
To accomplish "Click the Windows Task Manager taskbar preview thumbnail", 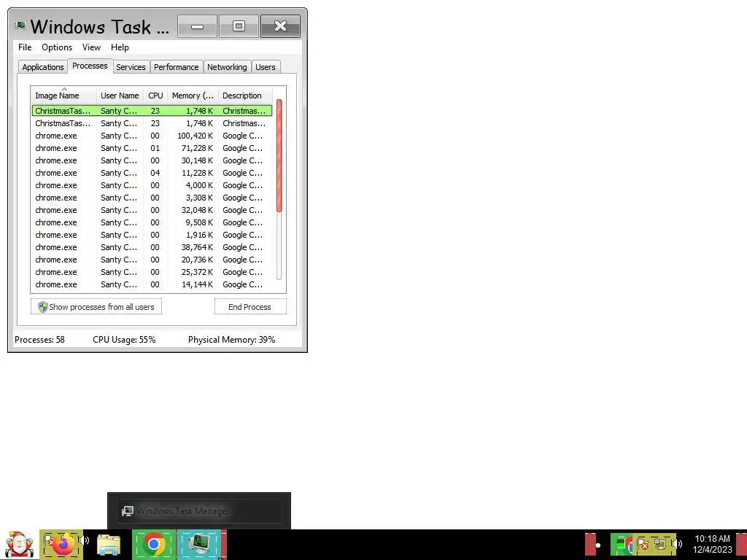I will point(199,511).
